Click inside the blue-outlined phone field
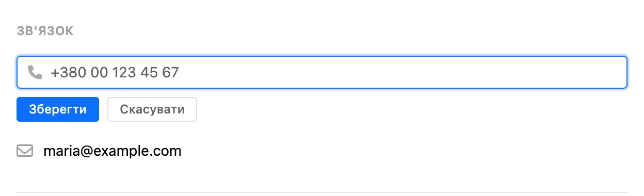 pos(322,72)
